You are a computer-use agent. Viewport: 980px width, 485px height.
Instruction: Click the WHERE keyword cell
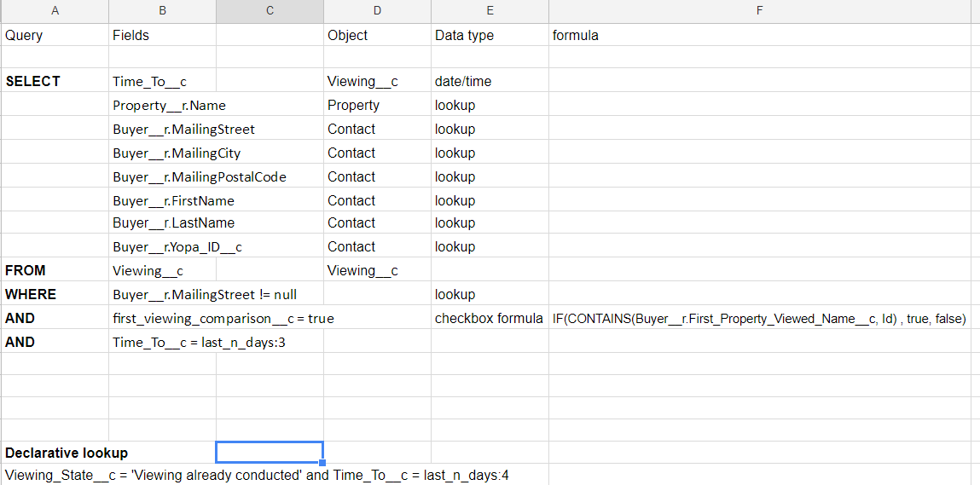pos(31,294)
